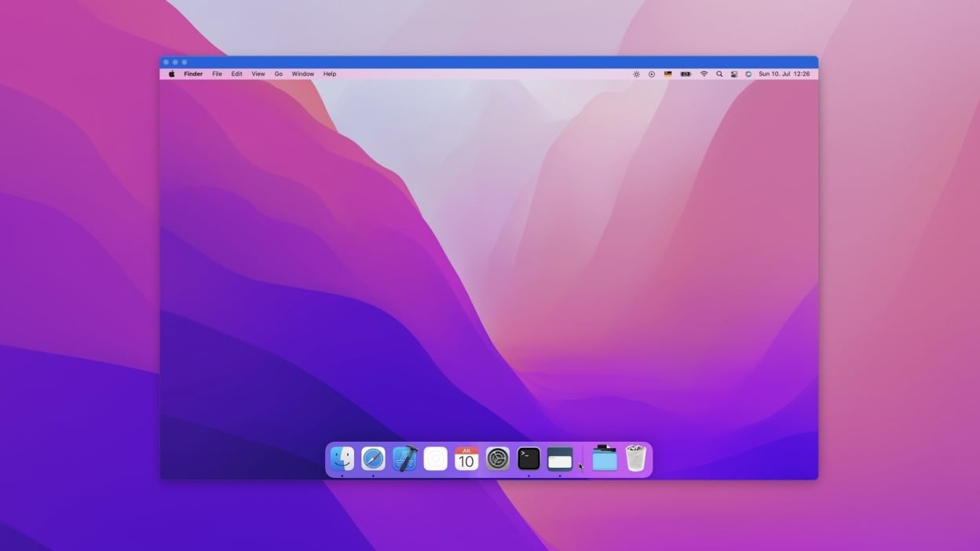Open Xcode from the Dock
This screenshot has height=551, width=980.
point(404,458)
